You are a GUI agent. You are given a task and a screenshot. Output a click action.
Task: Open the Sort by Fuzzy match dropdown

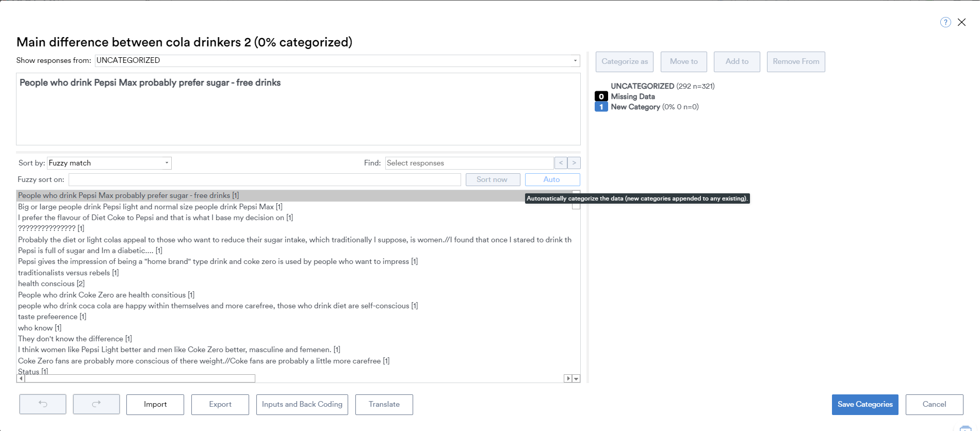[109, 163]
